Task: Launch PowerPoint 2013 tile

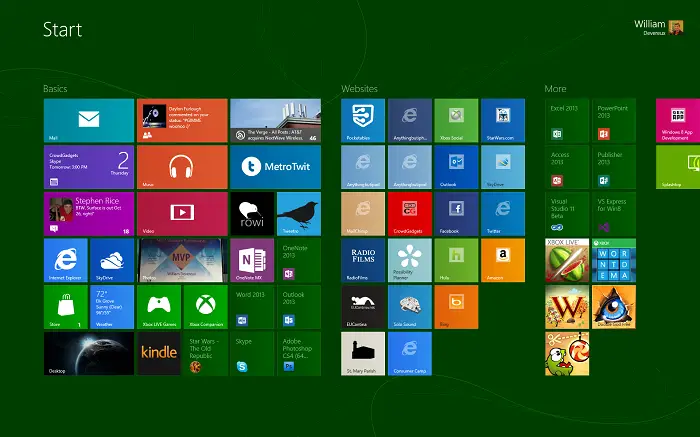Action: pyautogui.click(x=614, y=121)
